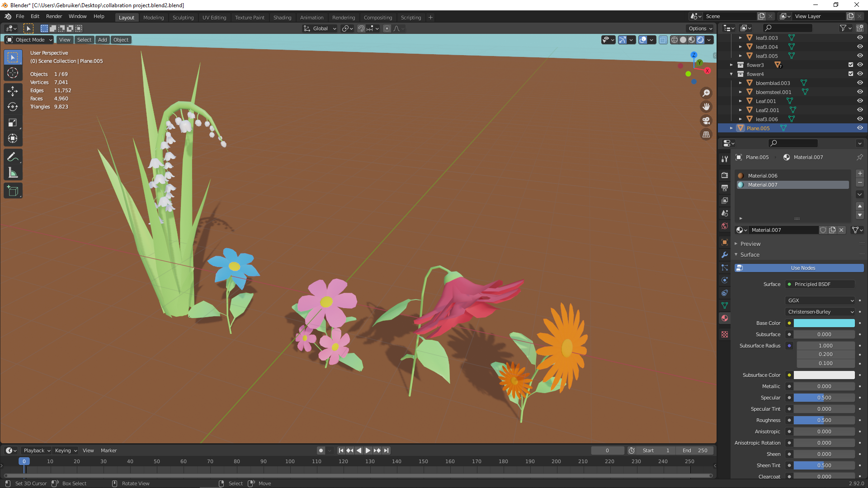
Task: Open the Object Mode dropdown
Action: tap(29, 40)
